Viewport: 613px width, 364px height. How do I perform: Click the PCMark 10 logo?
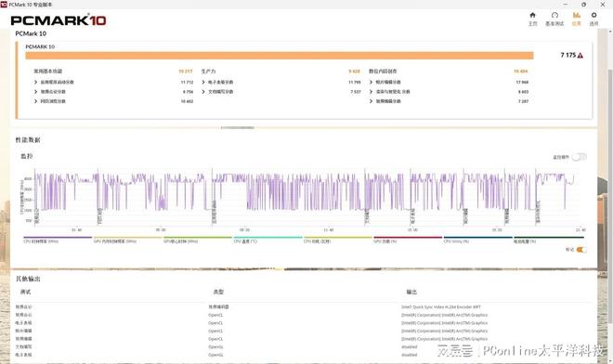click(x=59, y=20)
